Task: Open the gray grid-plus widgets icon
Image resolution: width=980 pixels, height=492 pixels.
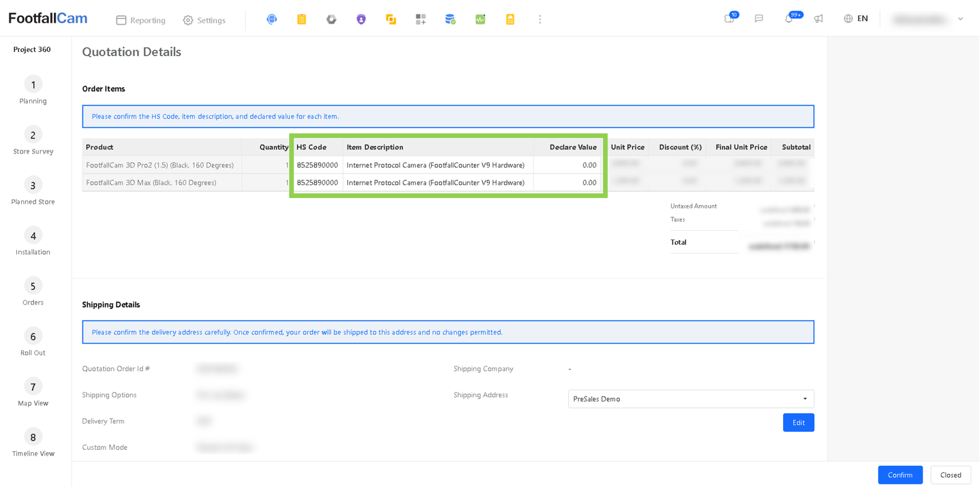Action: 421,19
